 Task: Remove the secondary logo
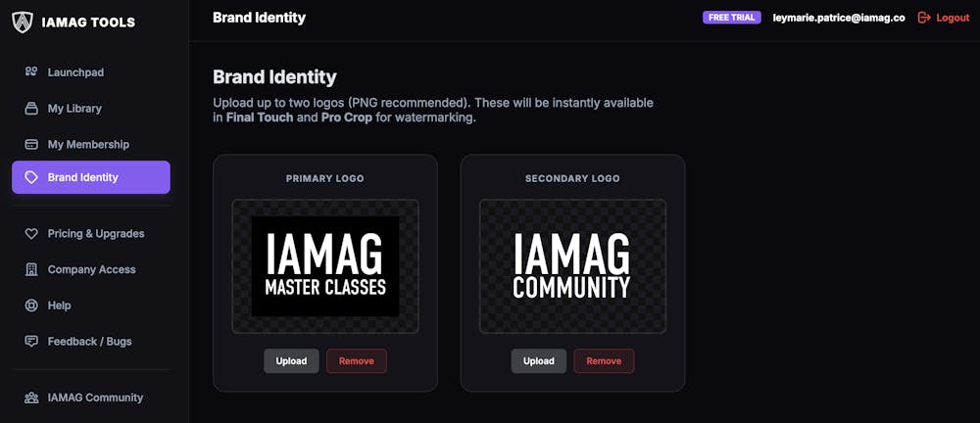(604, 361)
